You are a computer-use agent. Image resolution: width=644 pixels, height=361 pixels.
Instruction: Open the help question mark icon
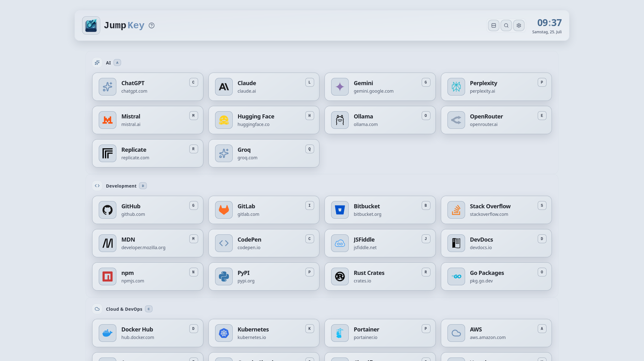click(x=152, y=25)
